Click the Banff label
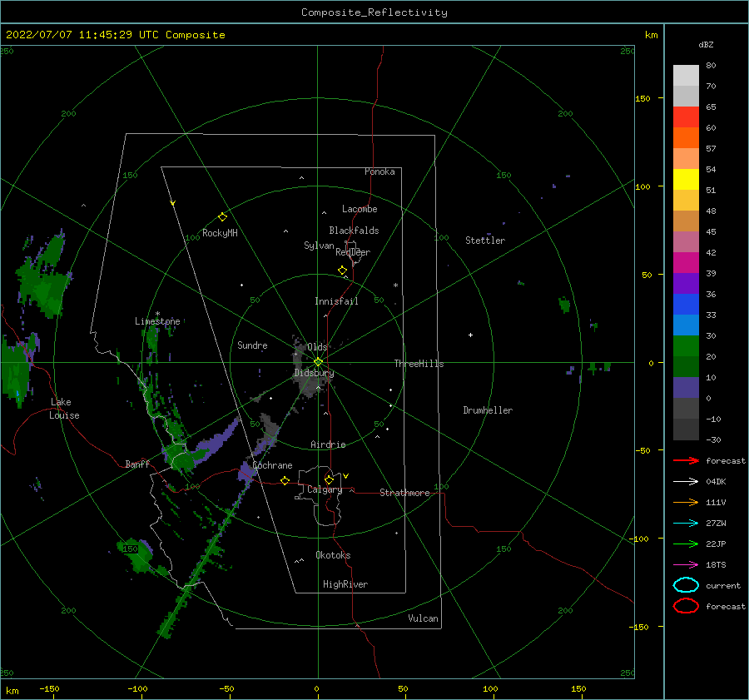 pos(137,464)
